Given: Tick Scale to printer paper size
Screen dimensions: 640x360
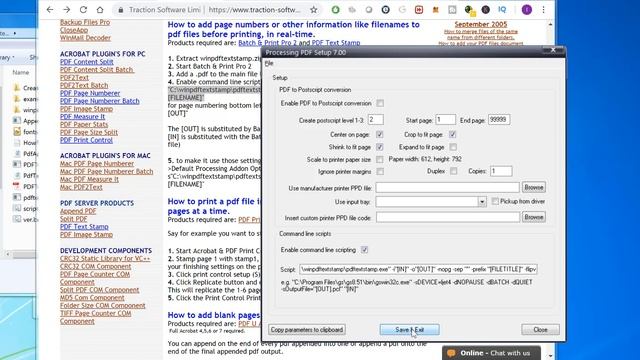Looking at the screenshot, I should [380, 159].
